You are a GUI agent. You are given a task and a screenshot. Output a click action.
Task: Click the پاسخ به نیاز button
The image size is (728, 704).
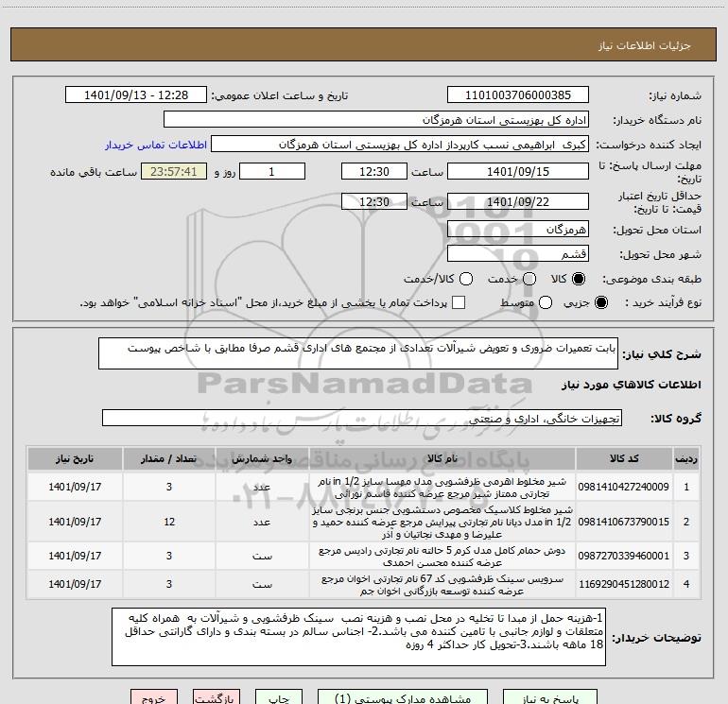tap(549, 697)
